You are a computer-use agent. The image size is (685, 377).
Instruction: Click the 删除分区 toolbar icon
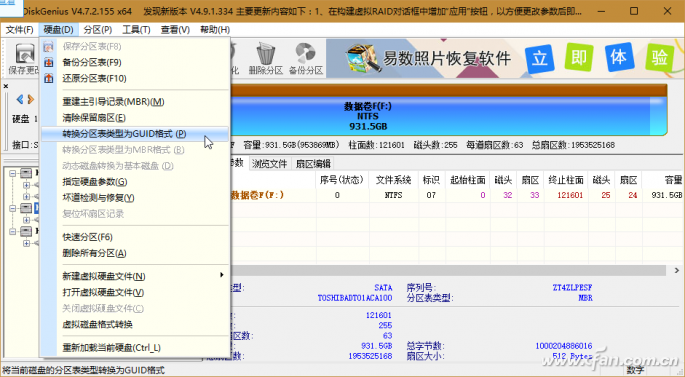266,58
